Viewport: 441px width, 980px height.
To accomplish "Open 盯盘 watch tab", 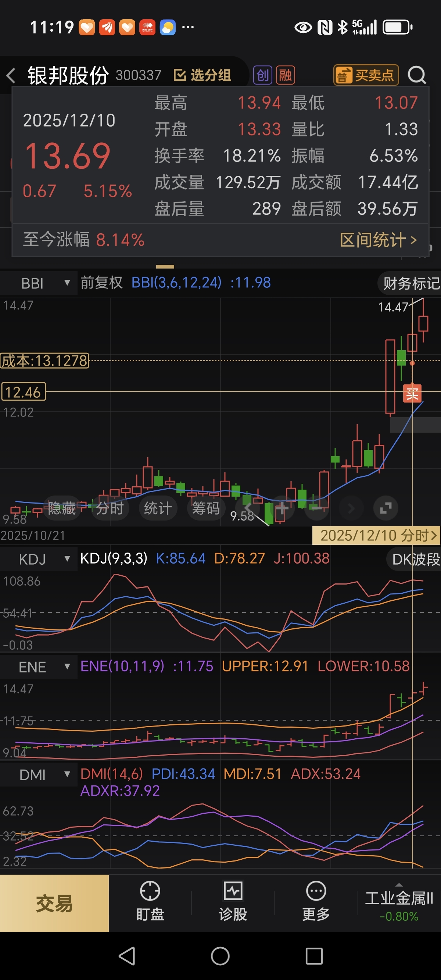I will click(x=150, y=902).
